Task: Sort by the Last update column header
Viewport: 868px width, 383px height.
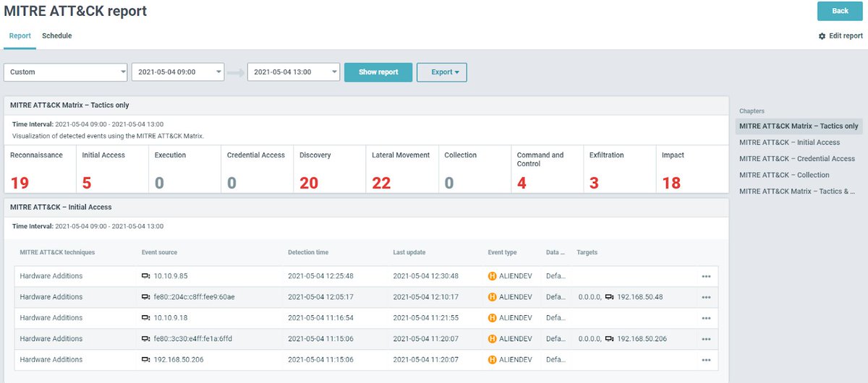Action: 409,253
